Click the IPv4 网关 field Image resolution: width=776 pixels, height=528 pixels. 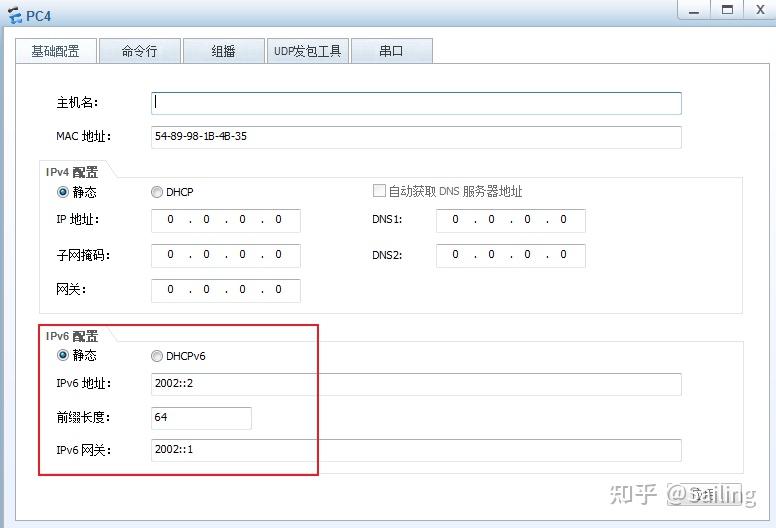pyautogui.click(x=226, y=290)
